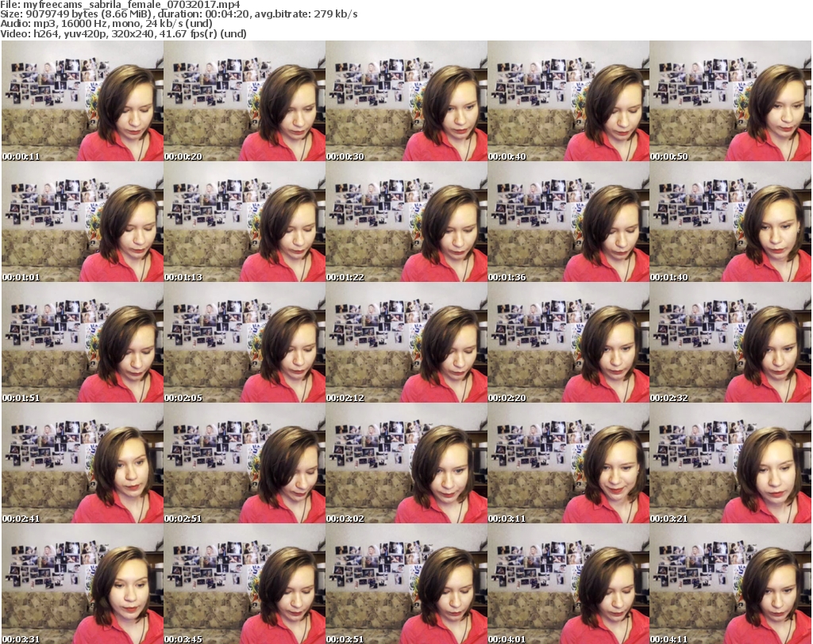This screenshot has width=813, height=644.
Task: Select the thumbnail frame at 00:01:36
Action: coord(568,222)
